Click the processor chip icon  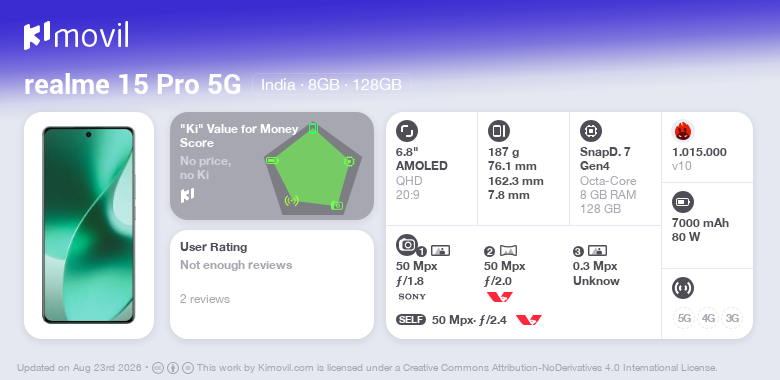tap(590, 131)
